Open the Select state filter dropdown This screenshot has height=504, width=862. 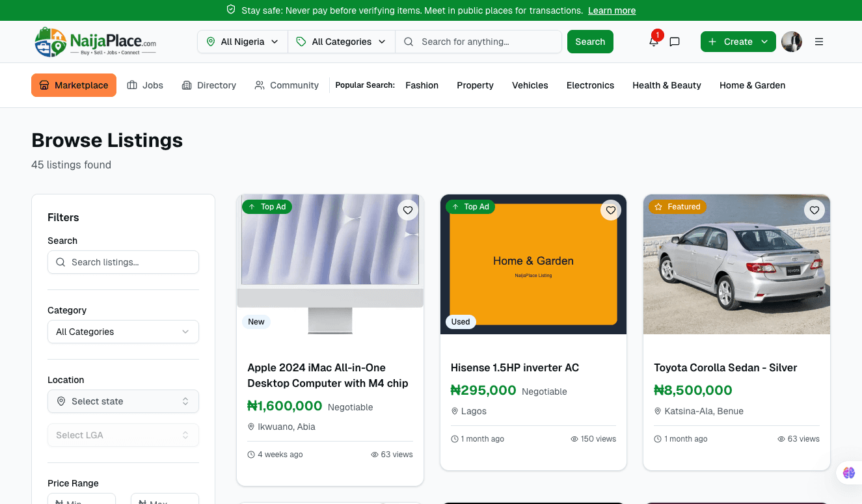[123, 401]
